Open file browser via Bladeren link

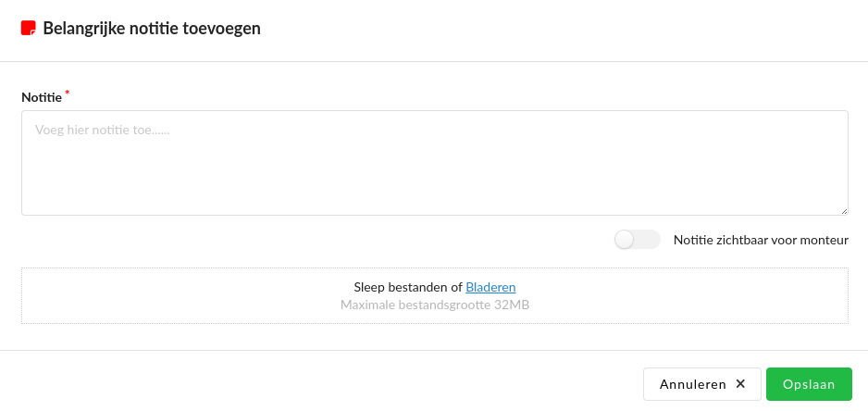(x=490, y=287)
